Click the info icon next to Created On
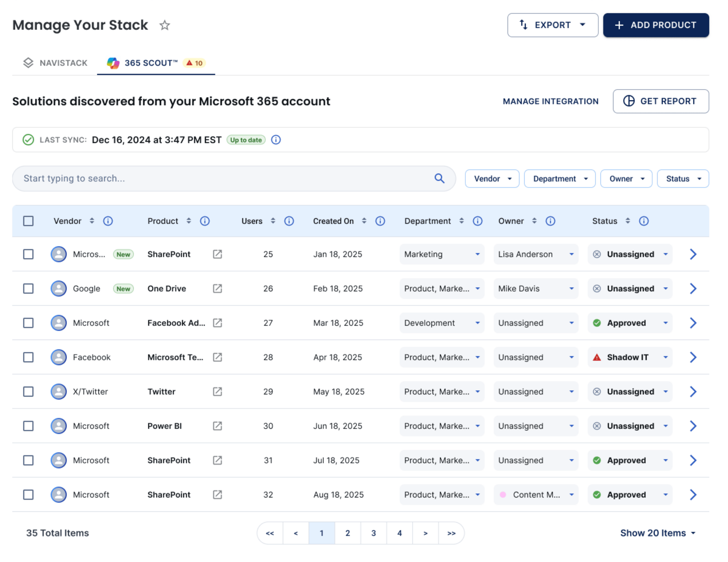Viewport: 728px width, 562px height. click(380, 221)
